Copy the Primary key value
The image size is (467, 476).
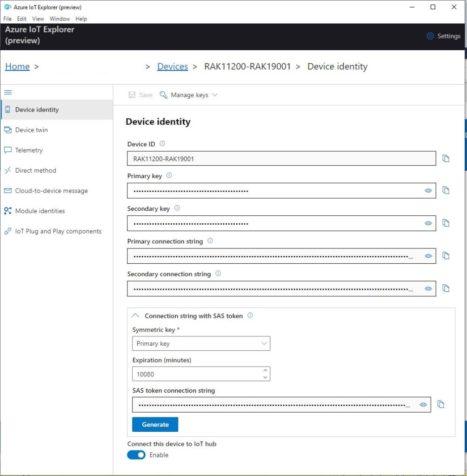[x=446, y=190]
